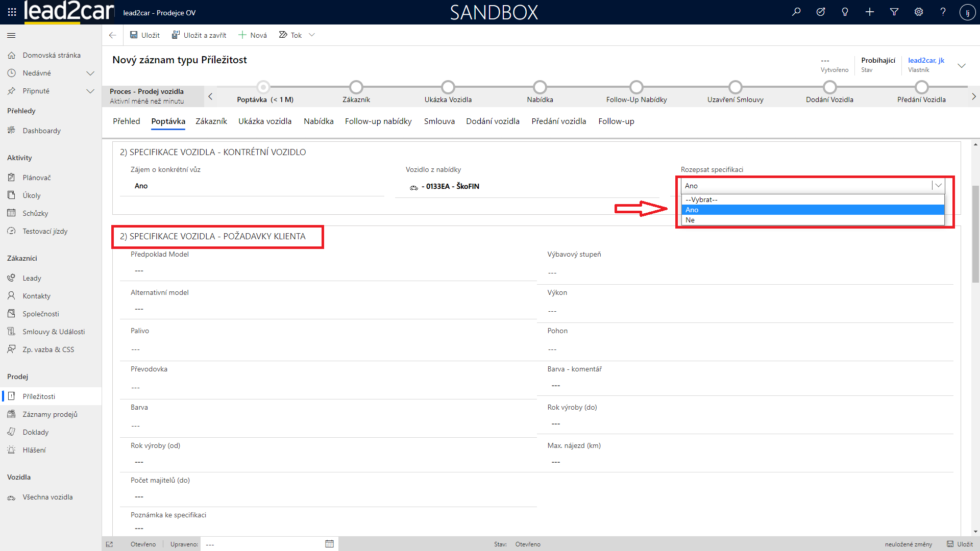Switch to the Smlouva tab

point(439,121)
